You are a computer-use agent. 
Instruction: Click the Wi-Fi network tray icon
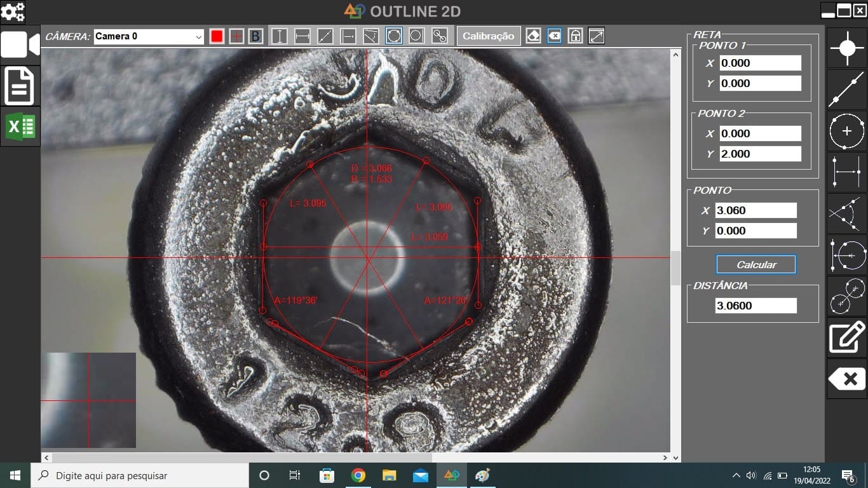pyautogui.click(x=768, y=475)
